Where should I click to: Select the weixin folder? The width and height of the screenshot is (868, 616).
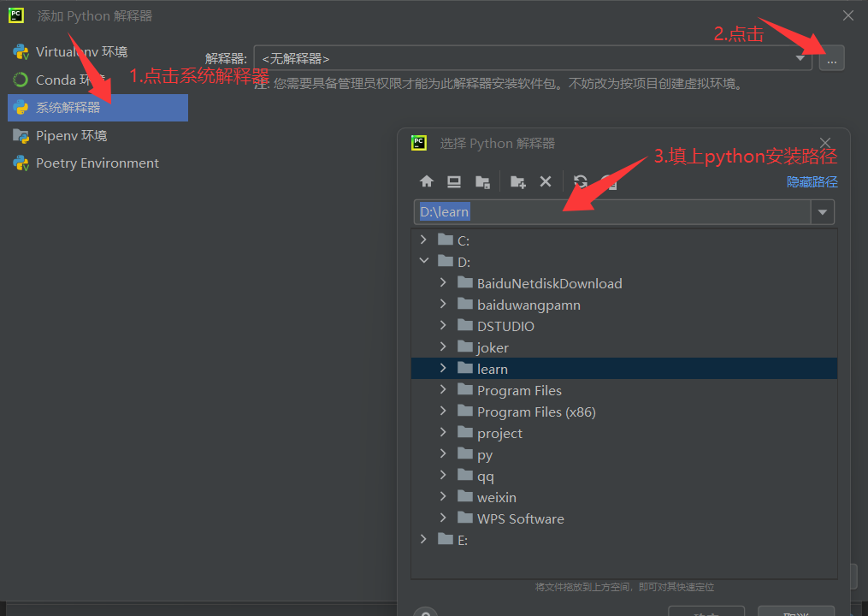(x=624, y=497)
